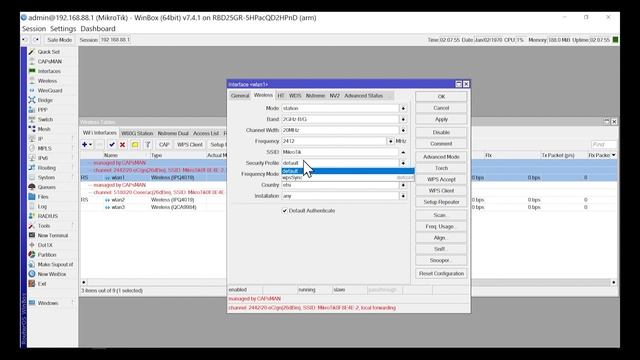Open Queues sidebar entry
Screen dimensions: 640x360
pos(47,187)
